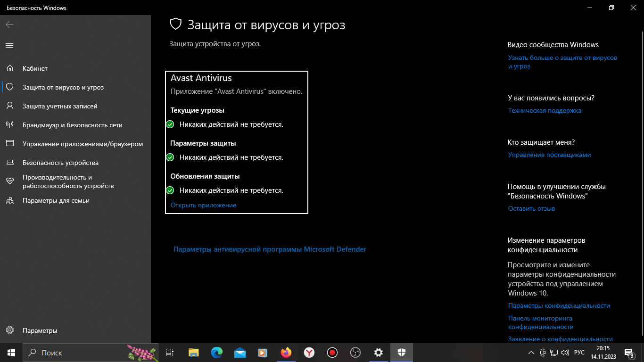Open File Explorer from taskbar
The height and width of the screenshot is (362, 644).
click(x=193, y=353)
